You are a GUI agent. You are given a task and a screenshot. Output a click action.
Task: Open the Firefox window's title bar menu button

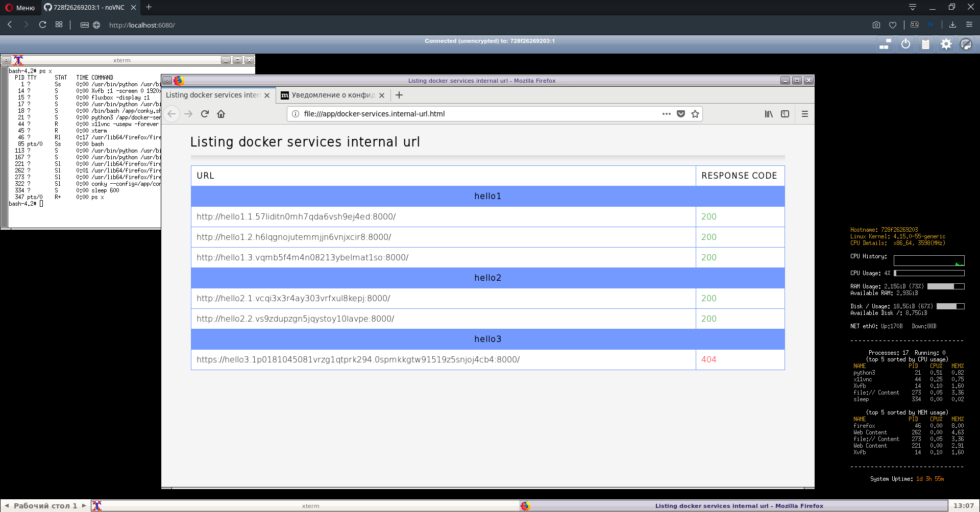167,81
